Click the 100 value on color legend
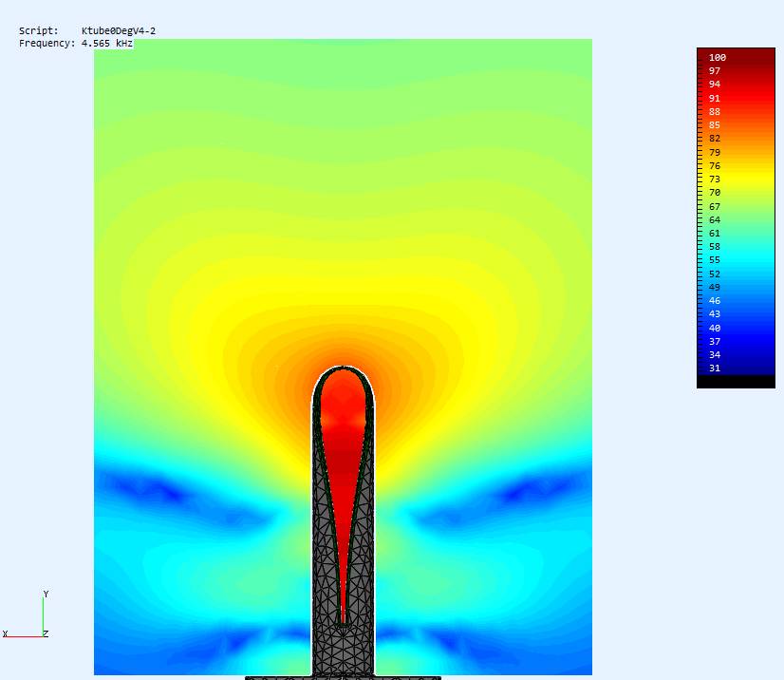Viewport: 784px width, 680px height. click(717, 58)
